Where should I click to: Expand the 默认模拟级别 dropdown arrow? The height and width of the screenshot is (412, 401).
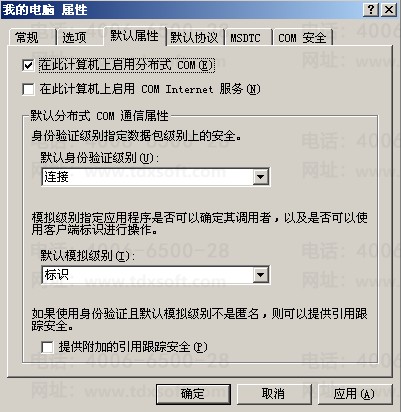click(260, 275)
